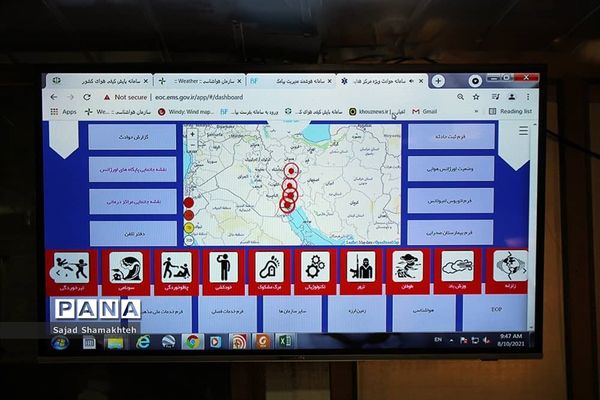Open the air emergency status button
This screenshot has height=400, width=600.
[451, 168]
